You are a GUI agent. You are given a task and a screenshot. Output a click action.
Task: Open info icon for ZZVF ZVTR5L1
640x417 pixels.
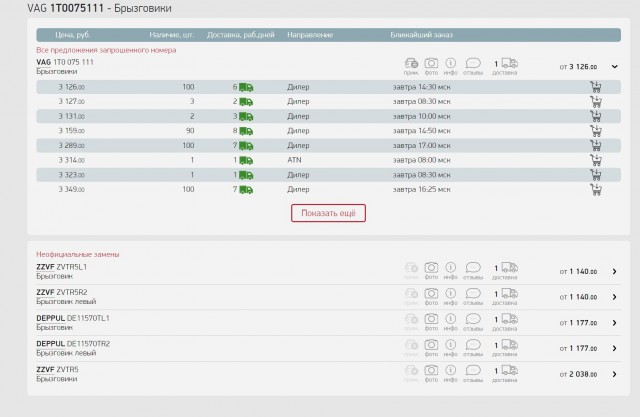(x=450, y=271)
